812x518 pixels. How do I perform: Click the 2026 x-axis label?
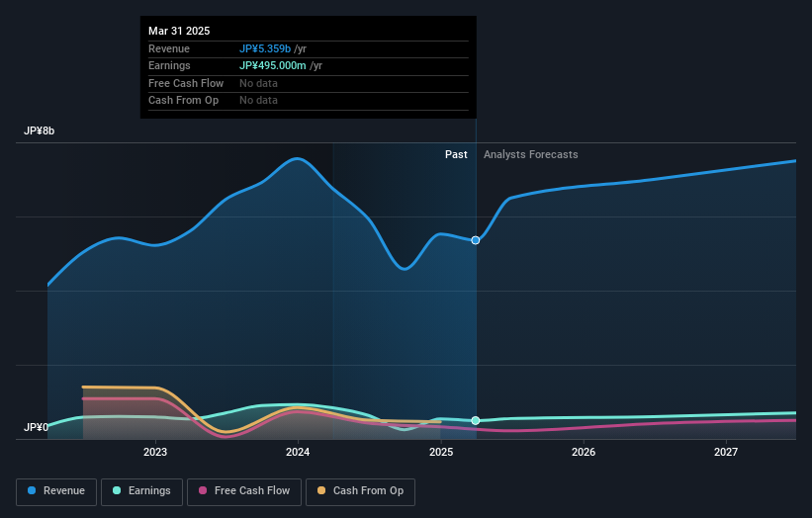584,452
